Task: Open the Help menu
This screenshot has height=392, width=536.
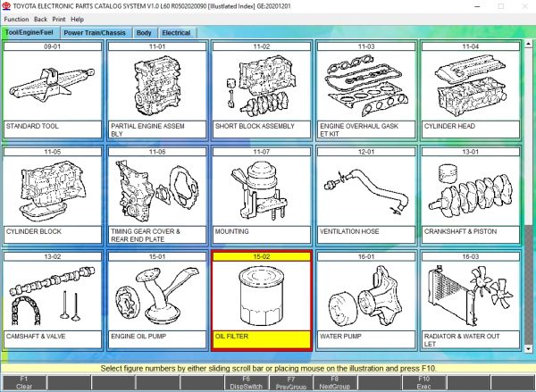Action: pyautogui.click(x=77, y=20)
